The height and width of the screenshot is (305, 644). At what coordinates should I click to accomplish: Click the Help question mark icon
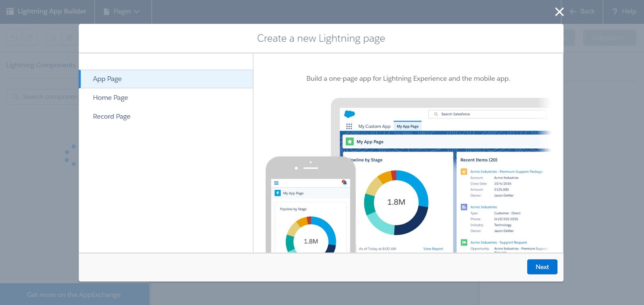click(615, 12)
